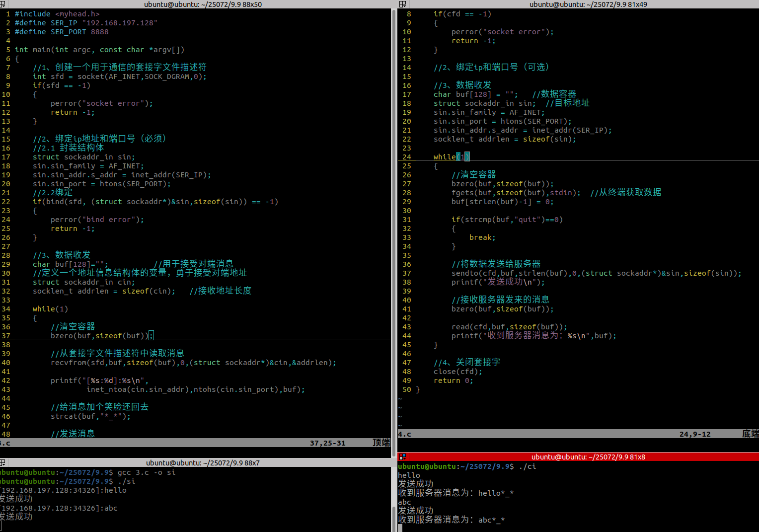Click the 'gcc 3.c -o si' command
Screen dimensions: 759x532
click(147, 472)
